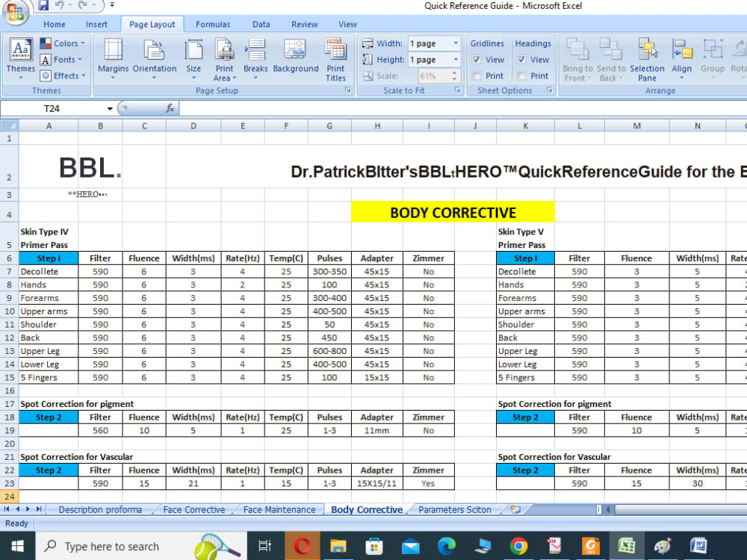Switch to the Home ribbon tab
The image size is (747, 560).
55,25
